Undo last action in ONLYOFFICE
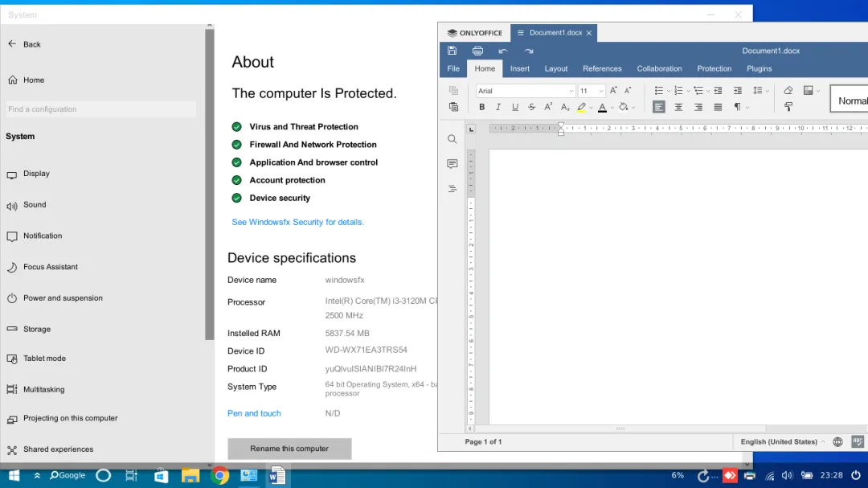Viewport: 868px width, 488px height. (x=502, y=51)
